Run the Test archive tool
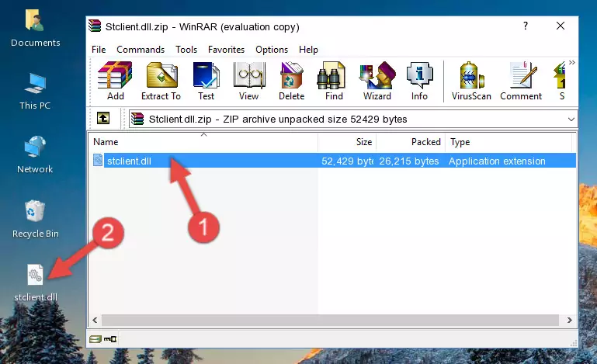597x364 pixels. point(206,81)
